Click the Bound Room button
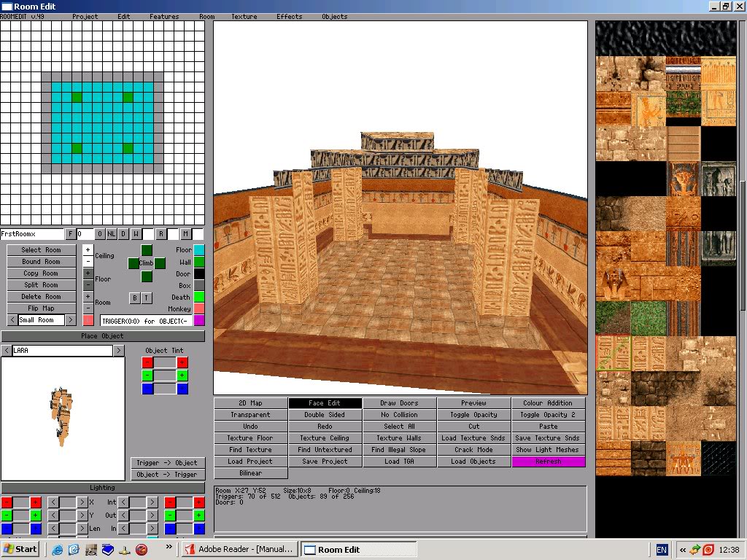Image resolution: width=747 pixels, height=560 pixels. pos(42,262)
